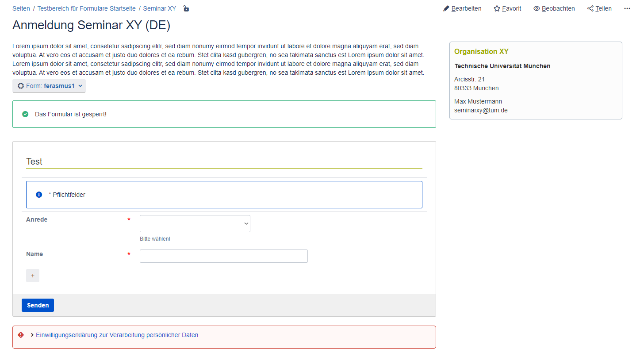
Task: Open the Seminar XY breadcrumb
Action: click(159, 8)
